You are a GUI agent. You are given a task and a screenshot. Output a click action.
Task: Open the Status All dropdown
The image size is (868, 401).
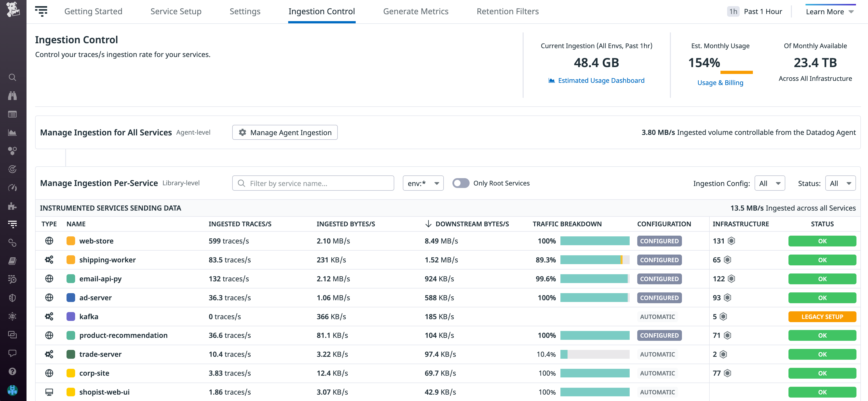click(841, 183)
